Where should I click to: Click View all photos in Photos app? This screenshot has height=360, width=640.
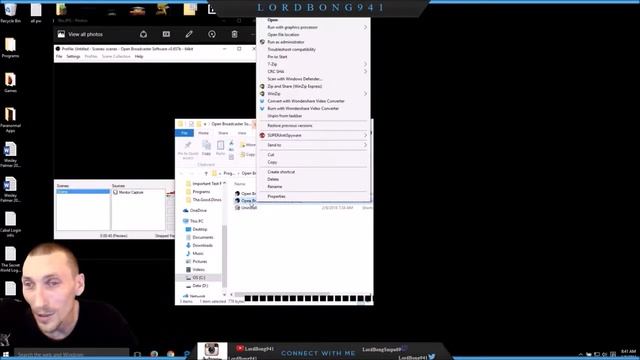(x=81, y=34)
